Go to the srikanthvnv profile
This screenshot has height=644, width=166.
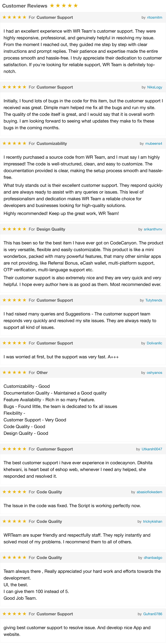click(153, 229)
